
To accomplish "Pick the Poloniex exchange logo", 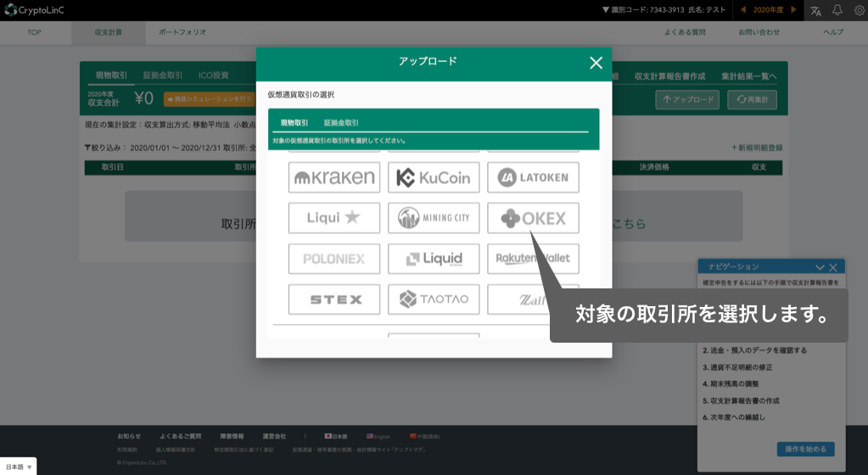I will (333, 259).
